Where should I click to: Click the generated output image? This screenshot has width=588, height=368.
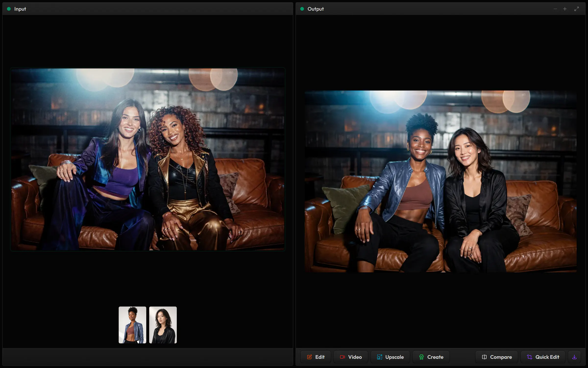click(x=441, y=181)
